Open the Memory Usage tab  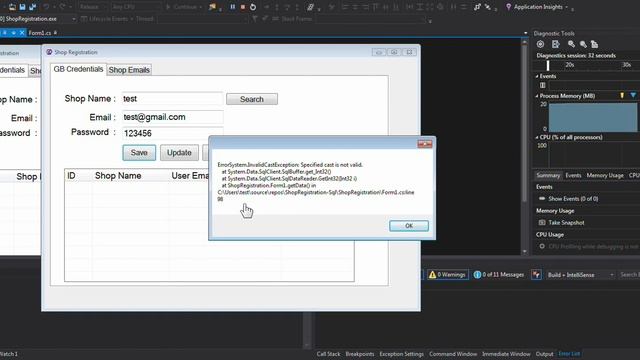605,175
